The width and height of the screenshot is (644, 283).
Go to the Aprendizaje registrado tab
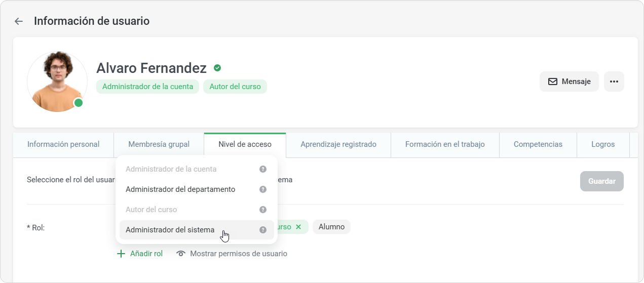338,144
